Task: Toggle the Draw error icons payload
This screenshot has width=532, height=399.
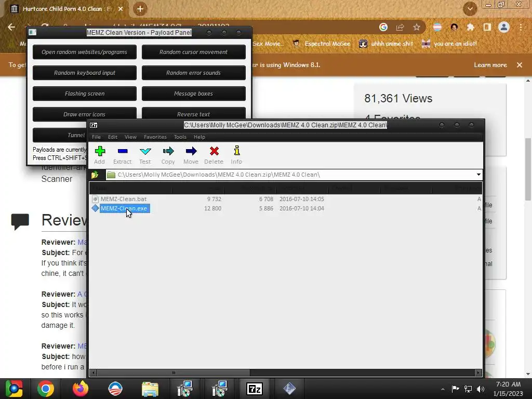Action: 85,113
